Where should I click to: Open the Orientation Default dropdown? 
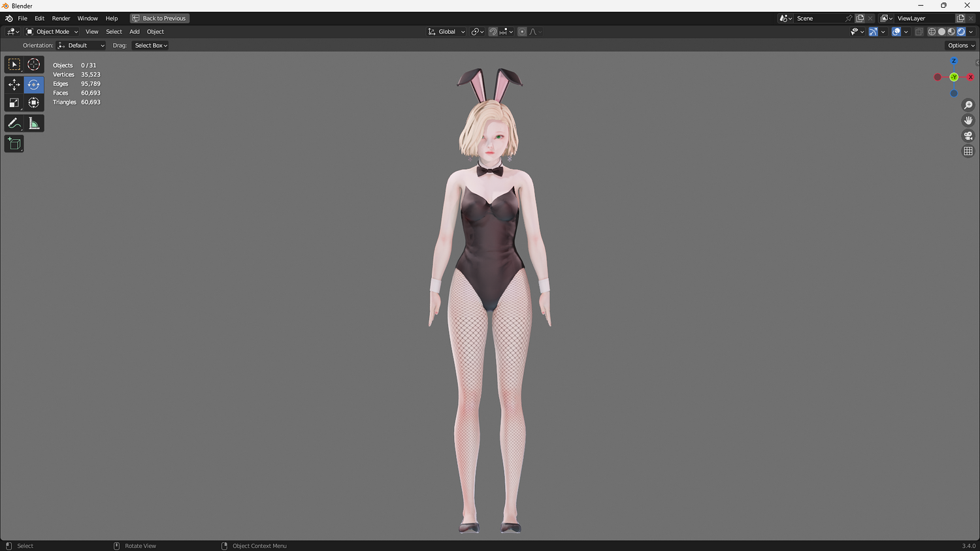pyautogui.click(x=81, y=46)
